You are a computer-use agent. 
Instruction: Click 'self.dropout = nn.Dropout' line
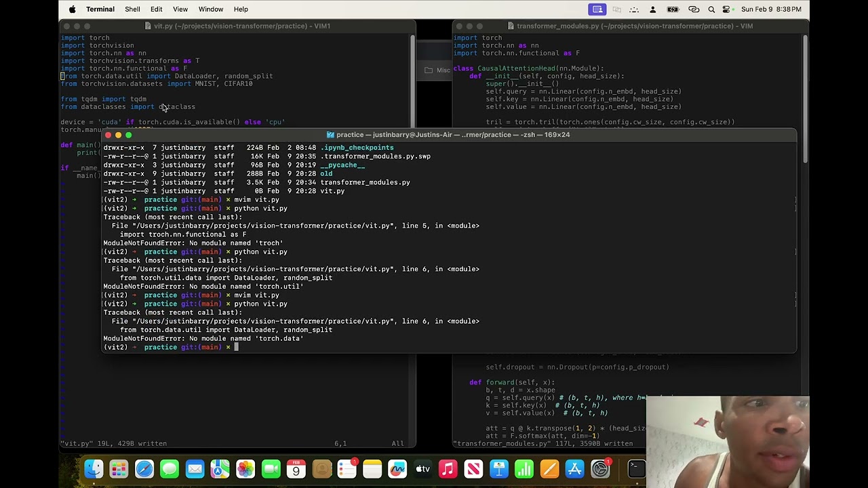pyautogui.click(x=577, y=367)
